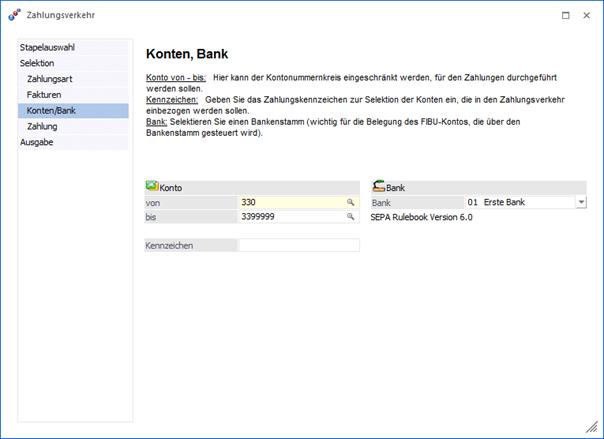Select Selektion in the sidebar

tap(38, 63)
